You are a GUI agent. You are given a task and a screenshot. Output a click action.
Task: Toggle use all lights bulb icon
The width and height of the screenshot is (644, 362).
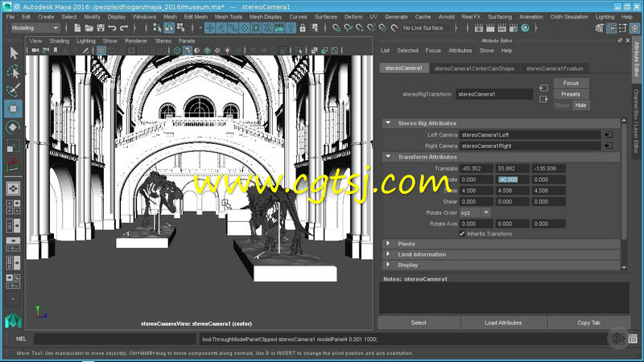click(228, 51)
